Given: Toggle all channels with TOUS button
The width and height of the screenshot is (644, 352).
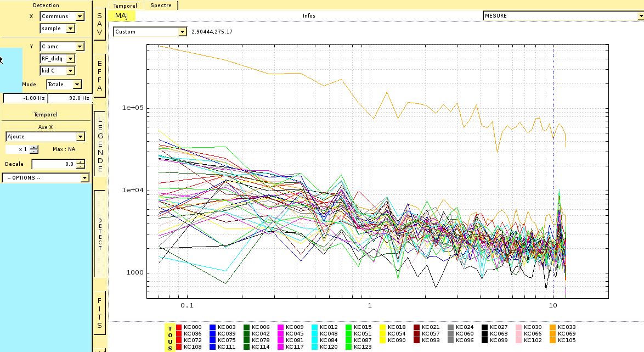Looking at the screenshot, I should (170, 337).
